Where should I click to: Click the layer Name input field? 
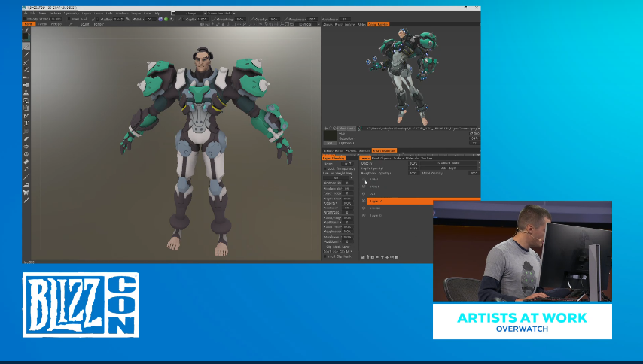click(346, 163)
